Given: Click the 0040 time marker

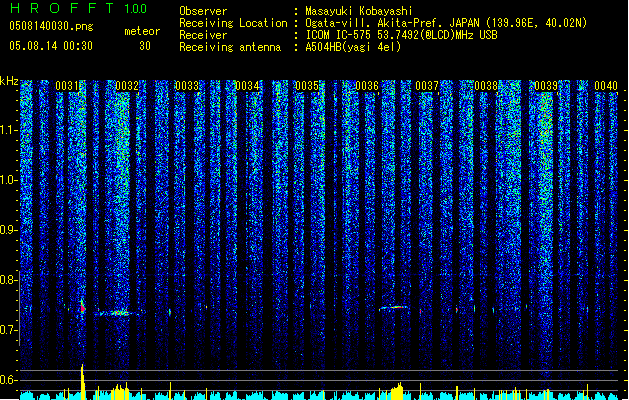Looking at the screenshot, I should tap(606, 86).
